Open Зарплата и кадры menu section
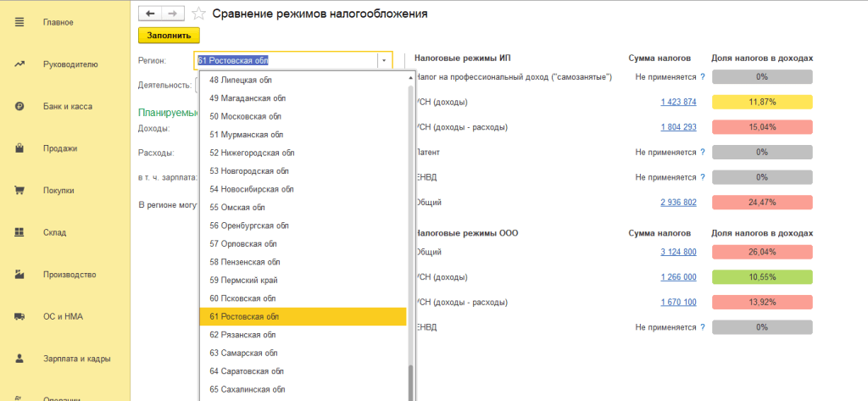This screenshot has height=401, width=868. (76, 359)
